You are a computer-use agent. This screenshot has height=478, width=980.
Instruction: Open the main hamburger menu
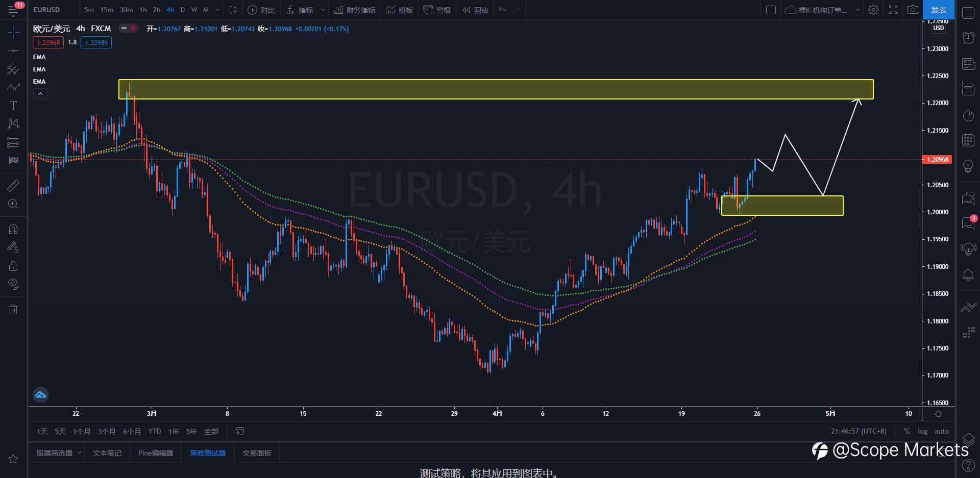(13, 10)
